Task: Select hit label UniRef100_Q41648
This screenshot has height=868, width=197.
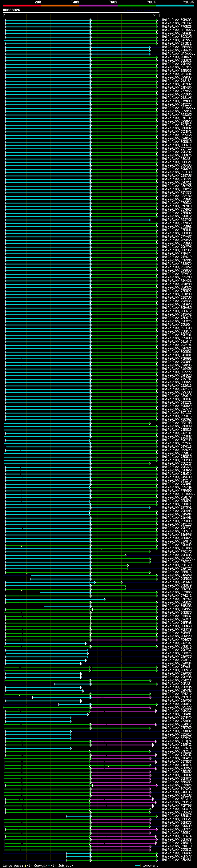Action: click(177, 582)
